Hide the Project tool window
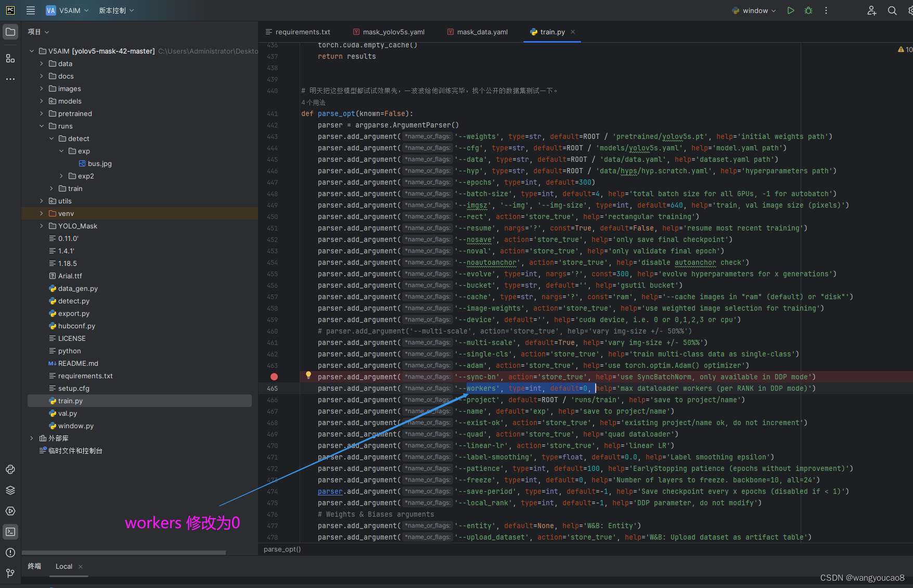Viewport: 913px width, 588px height. tap(10, 31)
